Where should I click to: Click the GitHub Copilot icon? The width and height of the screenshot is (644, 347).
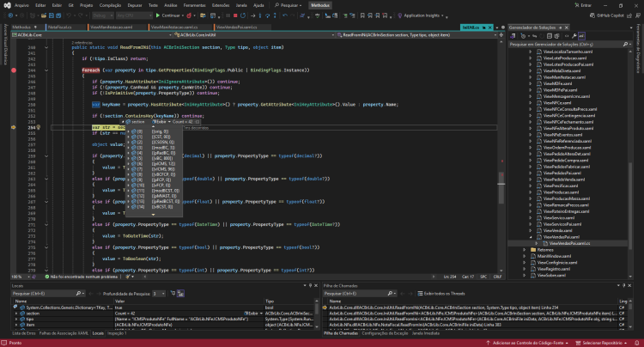592,15
